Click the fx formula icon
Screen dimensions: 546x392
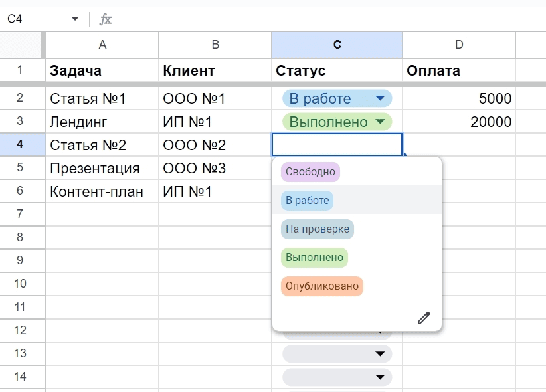[106, 19]
